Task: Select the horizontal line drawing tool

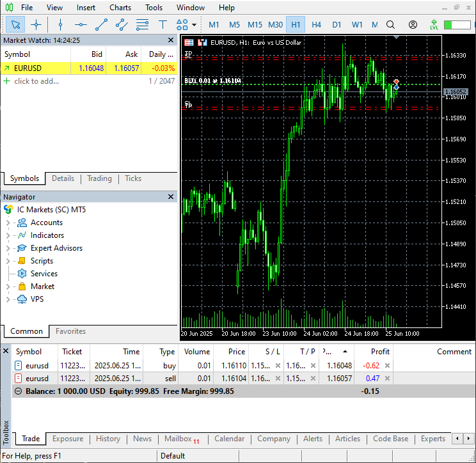Action: point(81,25)
